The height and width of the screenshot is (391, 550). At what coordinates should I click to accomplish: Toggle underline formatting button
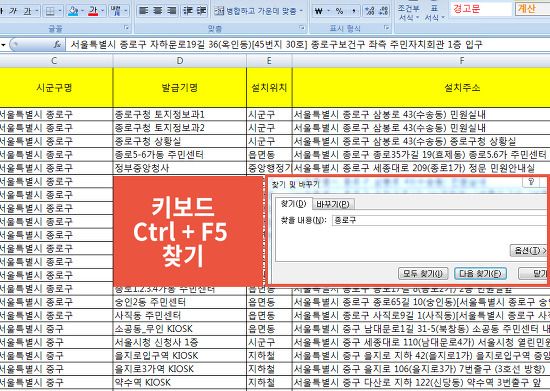(x=27, y=11)
